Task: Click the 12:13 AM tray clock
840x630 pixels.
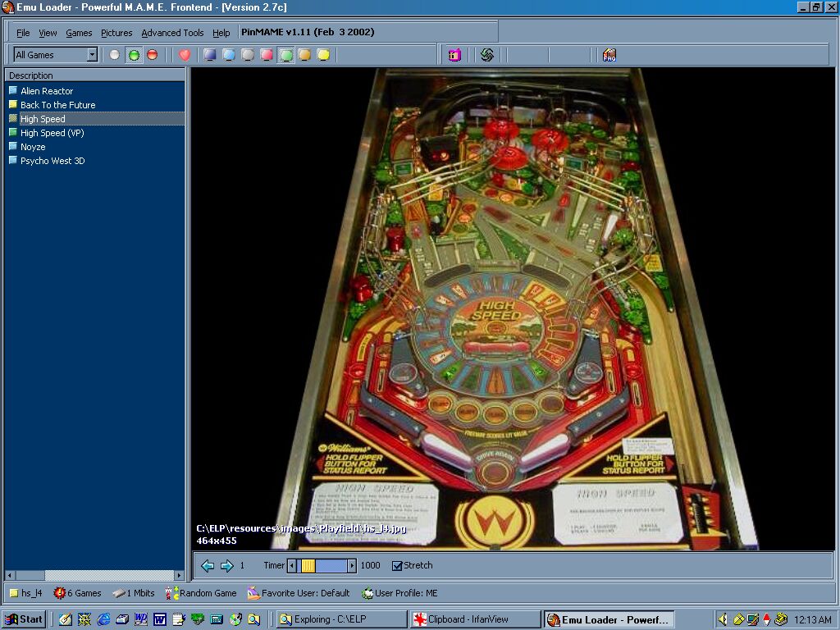Action: 812,620
